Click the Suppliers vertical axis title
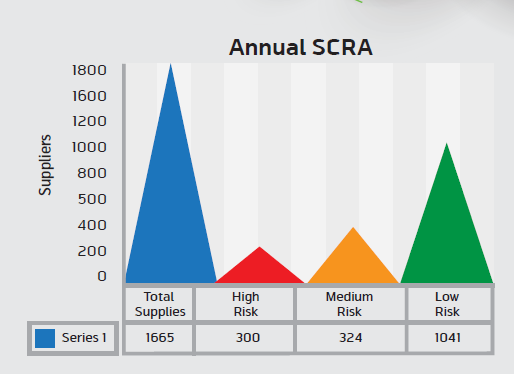 coord(45,165)
